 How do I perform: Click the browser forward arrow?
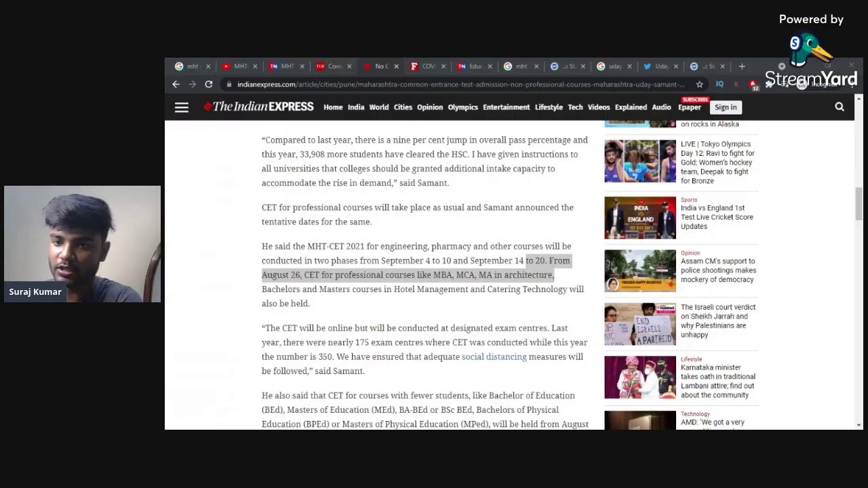[x=192, y=84]
